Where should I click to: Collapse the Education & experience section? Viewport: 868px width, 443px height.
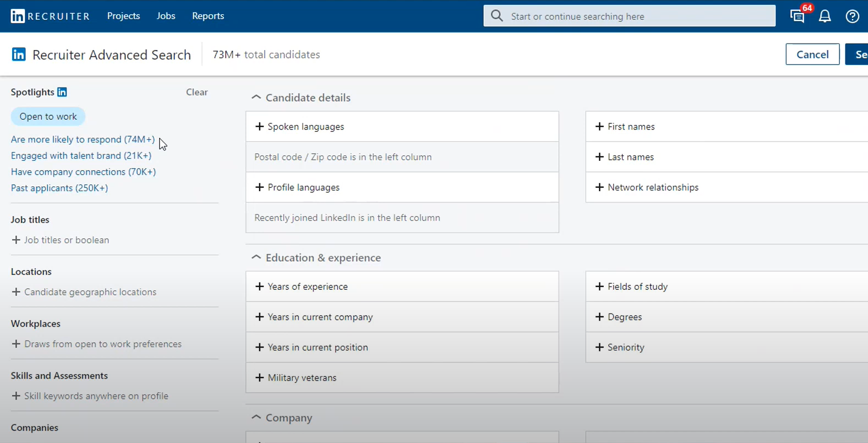point(256,258)
